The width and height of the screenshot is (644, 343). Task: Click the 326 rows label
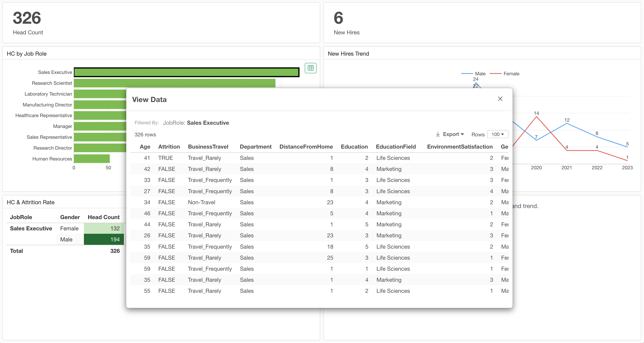coord(145,135)
